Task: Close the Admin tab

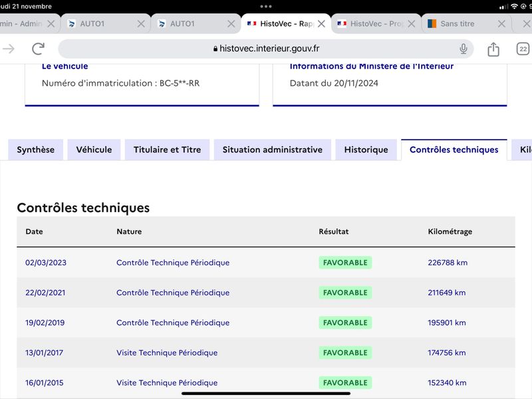Action: point(51,24)
